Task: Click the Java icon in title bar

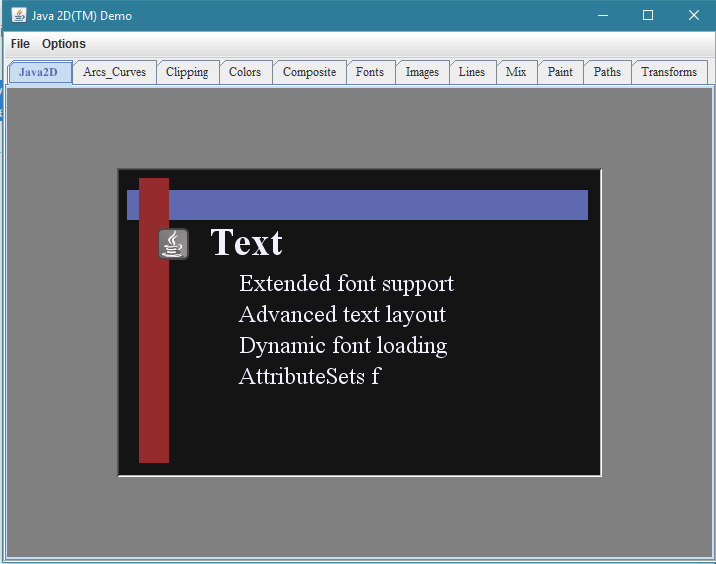Action: (x=19, y=15)
